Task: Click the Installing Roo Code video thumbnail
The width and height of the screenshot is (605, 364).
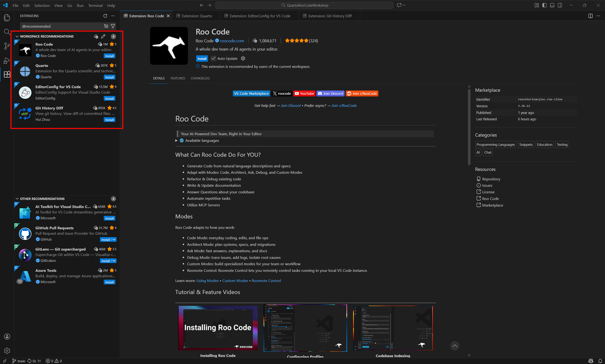Action: point(218,328)
